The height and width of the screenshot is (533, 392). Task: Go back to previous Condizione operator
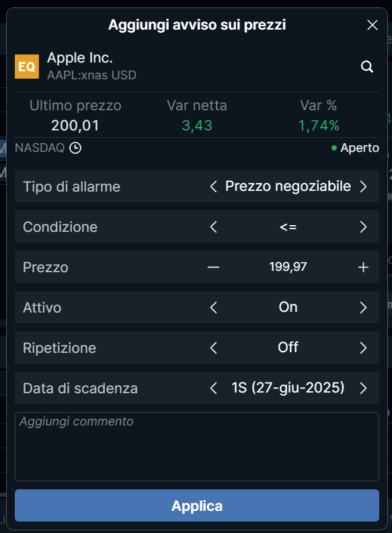pos(213,227)
